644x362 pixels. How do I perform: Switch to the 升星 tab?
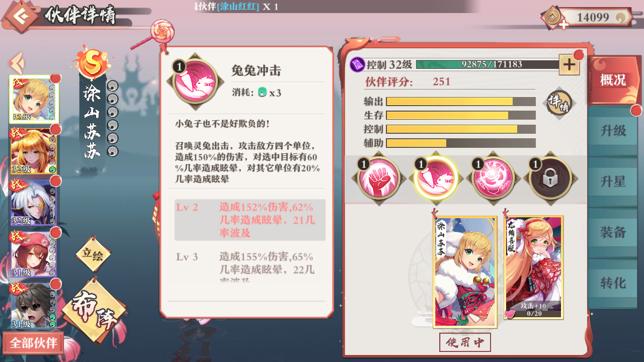click(x=613, y=182)
